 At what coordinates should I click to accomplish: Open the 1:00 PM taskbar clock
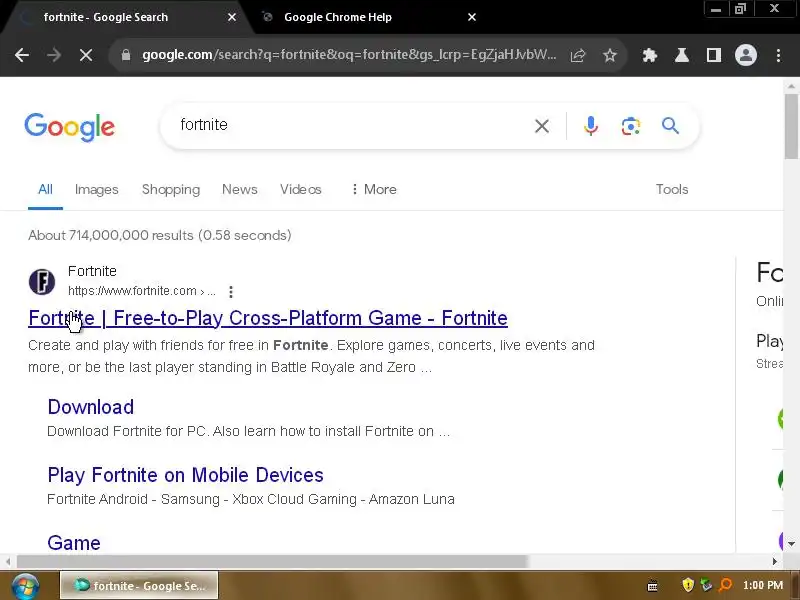pos(763,585)
